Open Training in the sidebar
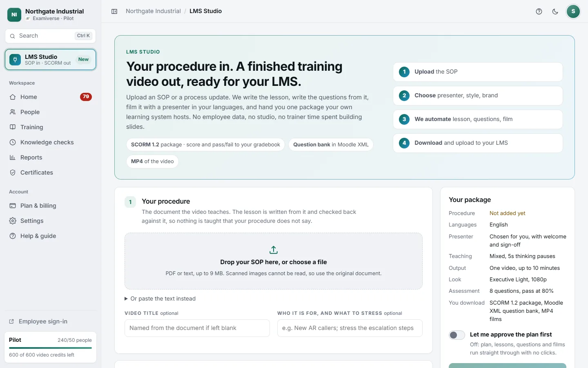The height and width of the screenshot is (368, 588). [51, 127]
